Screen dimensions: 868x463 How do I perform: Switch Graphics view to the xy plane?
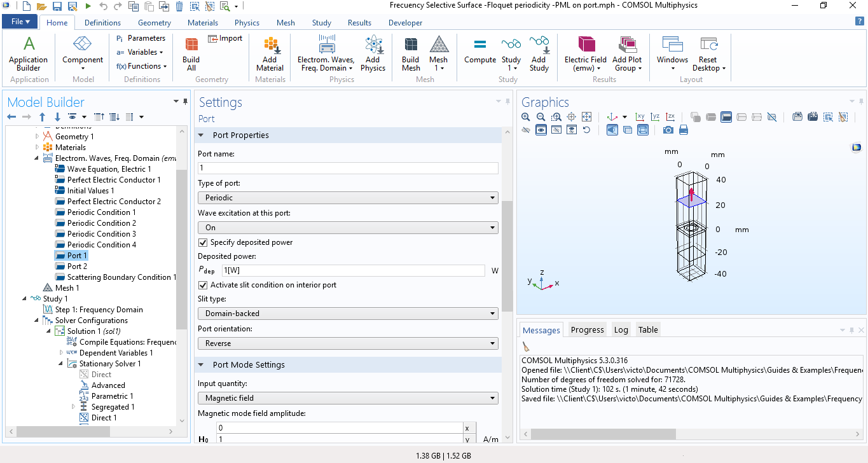tap(640, 117)
